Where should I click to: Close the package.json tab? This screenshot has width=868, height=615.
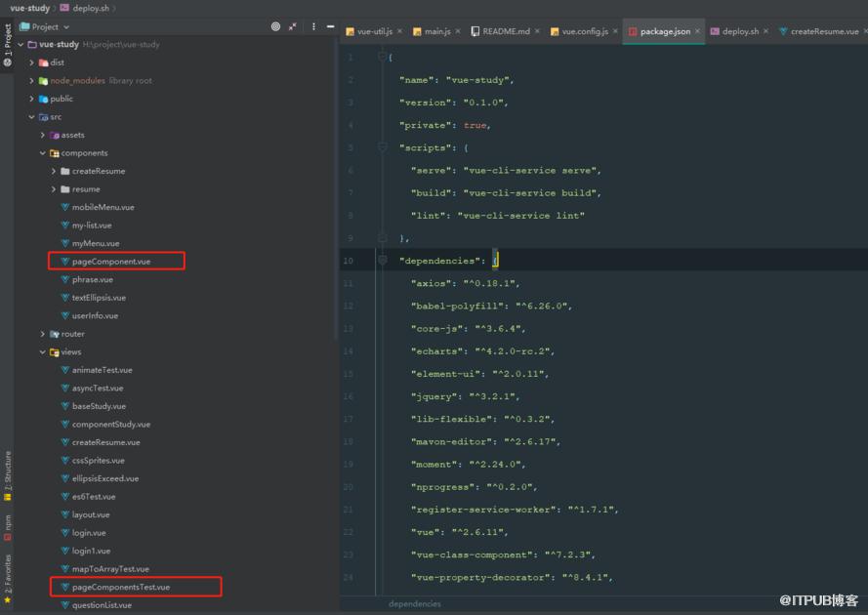tap(697, 31)
